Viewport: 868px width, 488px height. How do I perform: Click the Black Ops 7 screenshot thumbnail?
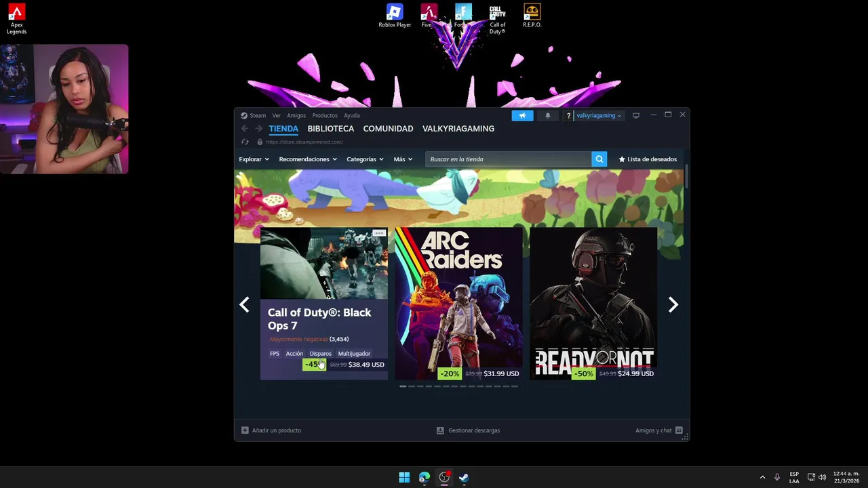[324, 264]
